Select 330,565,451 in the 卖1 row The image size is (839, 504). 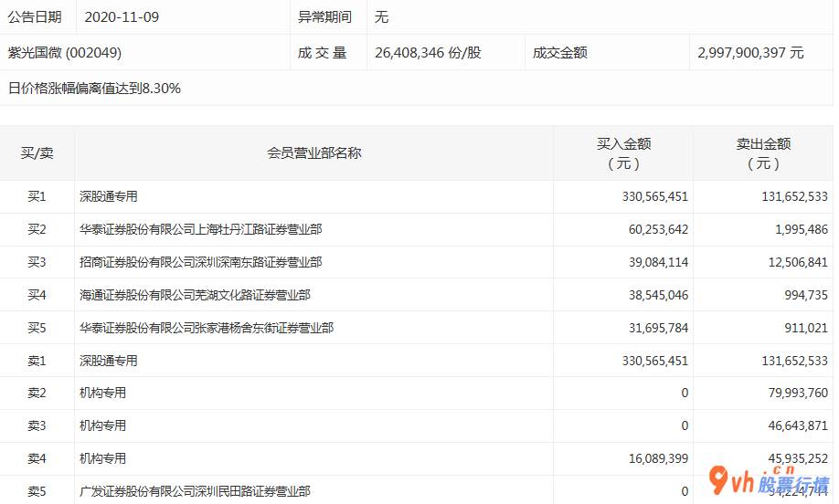point(655,361)
